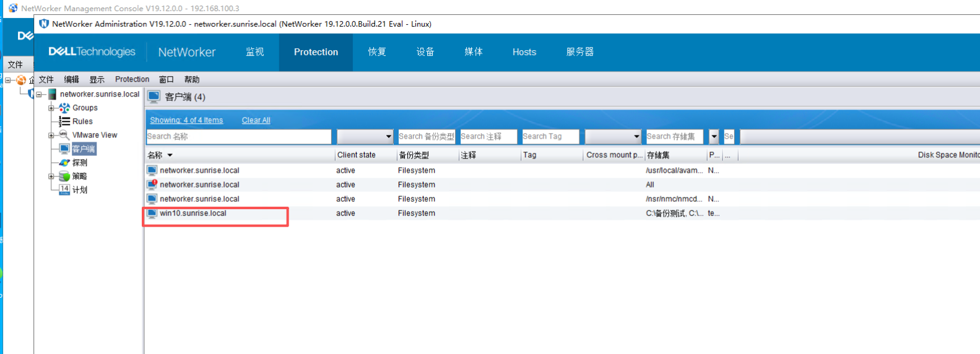This screenshot has width=980, height=354.
Task: Focus the Search 注释 field
Action: pyautogui.click(x=488, y=136)
